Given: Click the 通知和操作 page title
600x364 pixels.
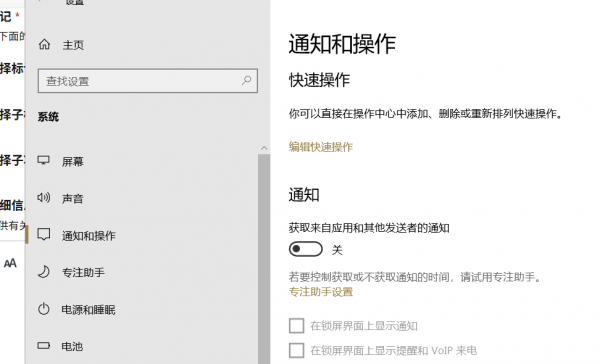Looking at the screenshot, I should [x=342, y=44].
